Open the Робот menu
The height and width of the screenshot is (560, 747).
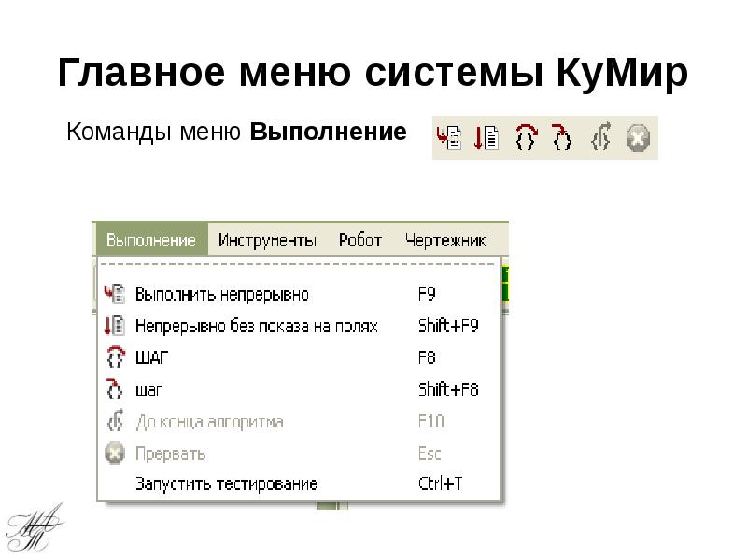point(360,240)
